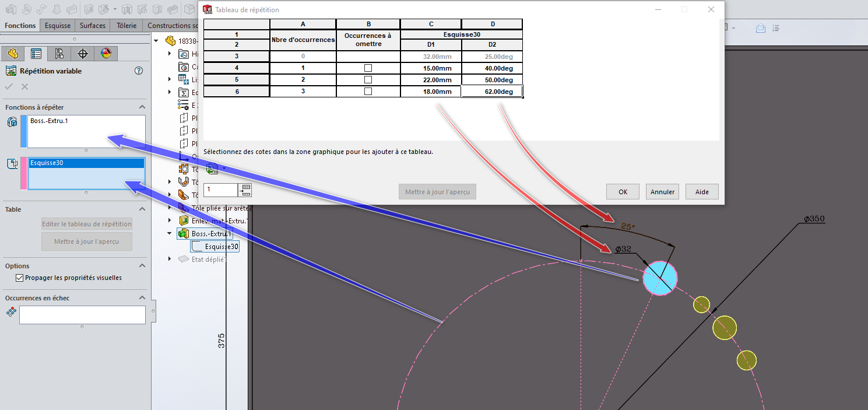The image size is (868, 410).
Task: Click the feature icon beside Boss.-Extru.1 box
Action: tap(12, 121)
